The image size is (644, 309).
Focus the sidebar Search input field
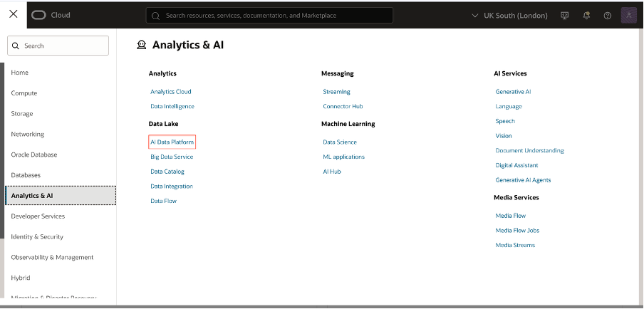(58, 46)
